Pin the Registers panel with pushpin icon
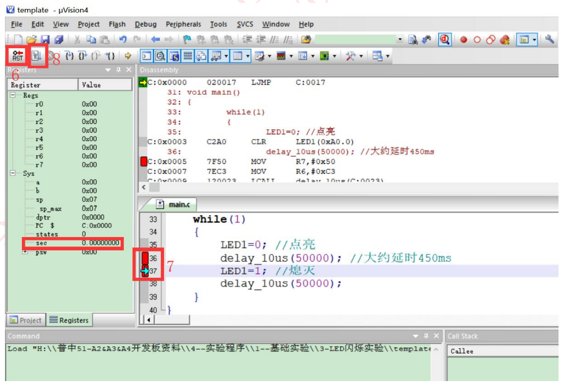563x392 pixels. point(118,71)
